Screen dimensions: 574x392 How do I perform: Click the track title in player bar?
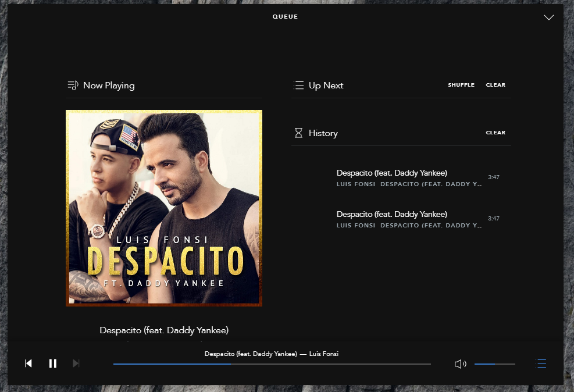point(251,354)
